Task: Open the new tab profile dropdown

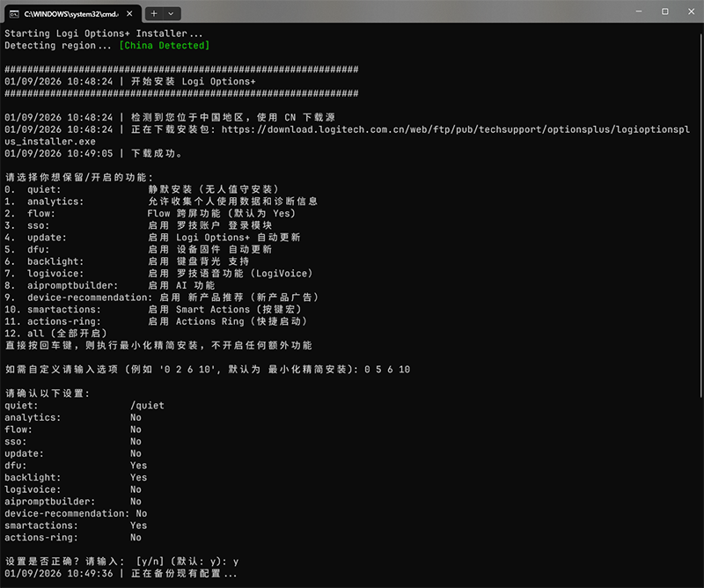Action: [171, 13]
